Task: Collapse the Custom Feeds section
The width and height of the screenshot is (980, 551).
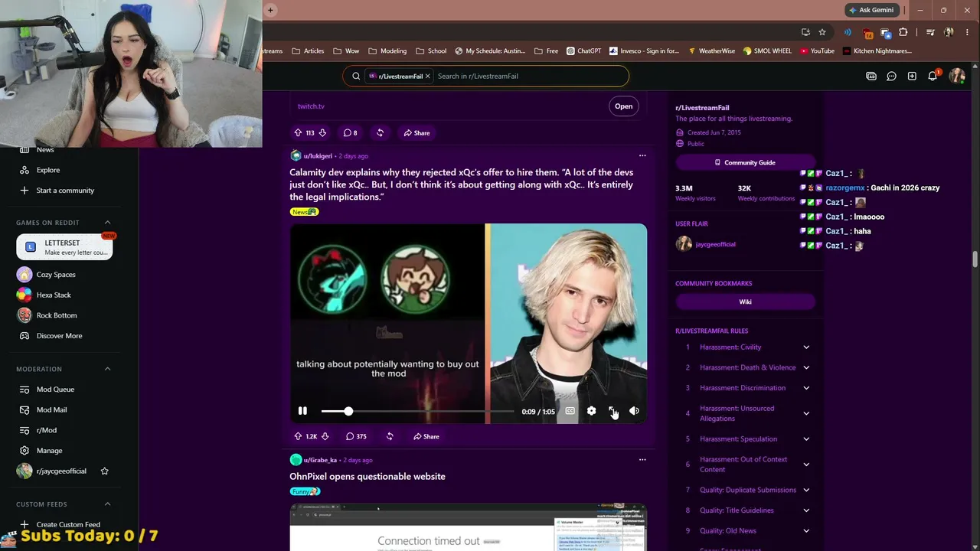Action: pos(107,504)
